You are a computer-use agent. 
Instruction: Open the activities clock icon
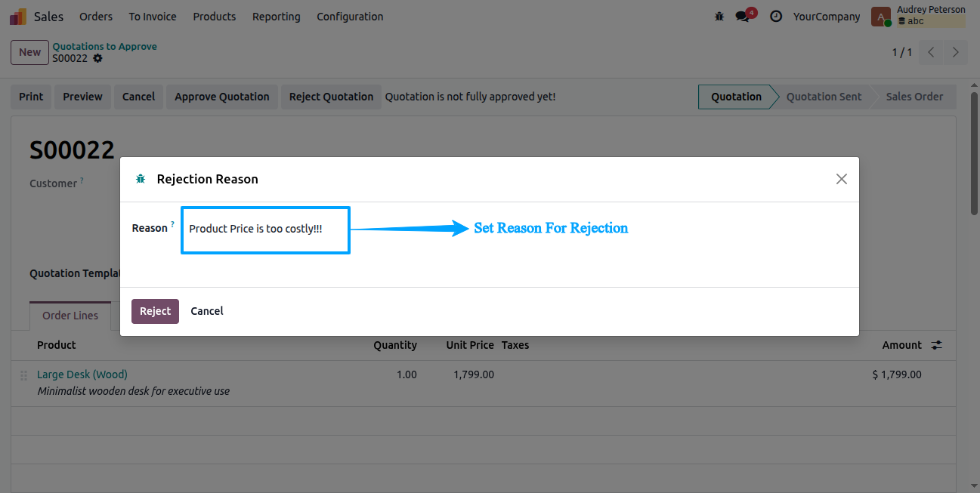click(776, 17)
